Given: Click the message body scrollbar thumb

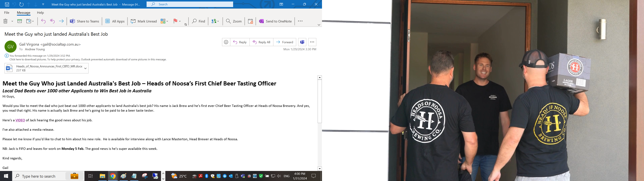Looking at the screenshot, I should tap(319, 101).
